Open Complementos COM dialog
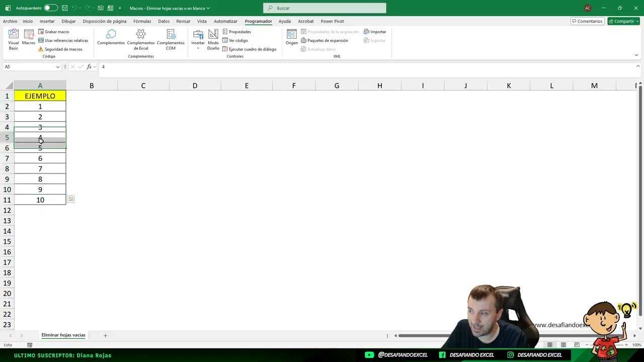 (171, 40)
